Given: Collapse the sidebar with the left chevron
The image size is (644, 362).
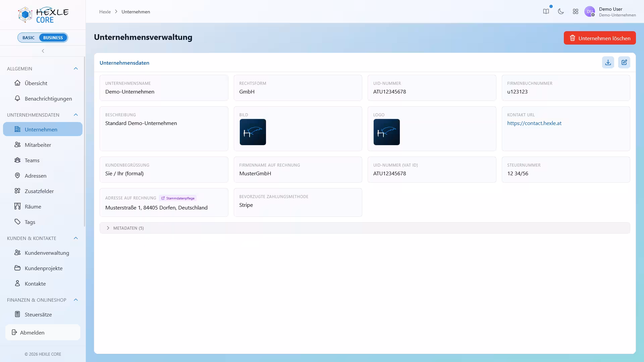Looking at the screenshot, I should (x=43, y=51).
